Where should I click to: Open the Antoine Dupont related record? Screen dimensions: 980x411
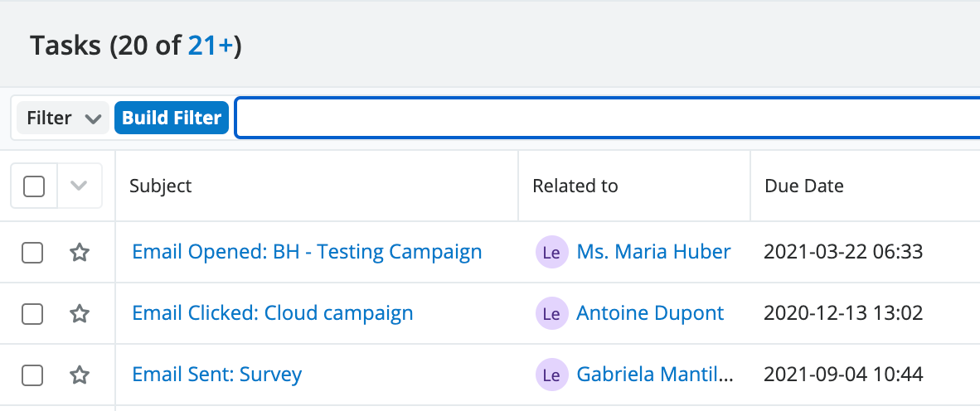[x=650, y=314]
